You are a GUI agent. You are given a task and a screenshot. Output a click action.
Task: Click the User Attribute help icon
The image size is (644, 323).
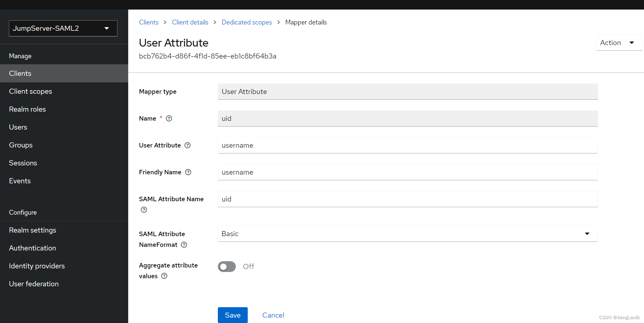pos(187,145)
